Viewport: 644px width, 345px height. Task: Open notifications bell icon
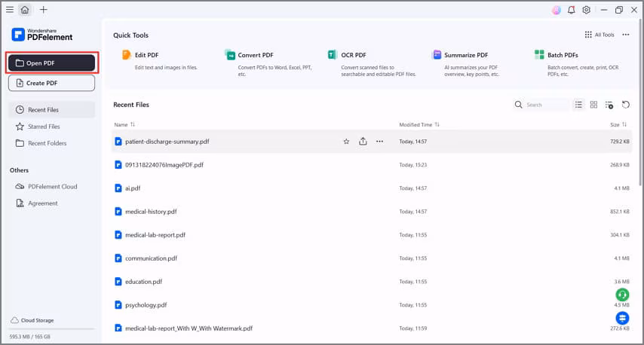(572, 11)
